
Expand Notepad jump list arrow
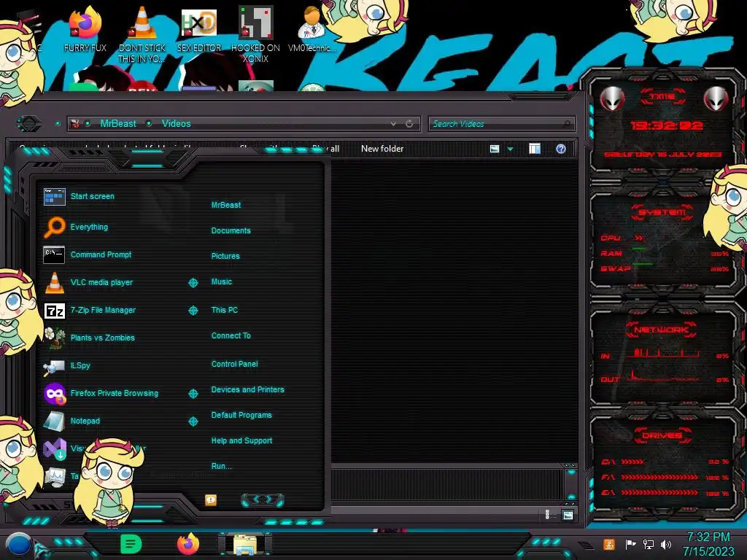[193, 421]
